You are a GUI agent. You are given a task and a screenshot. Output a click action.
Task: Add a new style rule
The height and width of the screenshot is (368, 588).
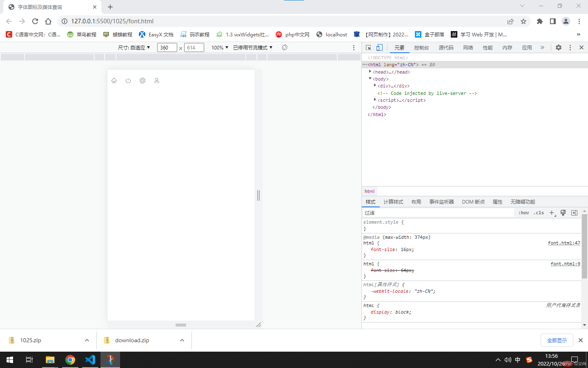click(552, 213)
